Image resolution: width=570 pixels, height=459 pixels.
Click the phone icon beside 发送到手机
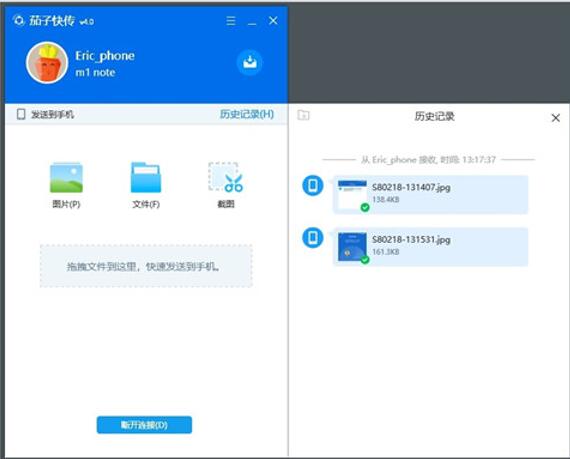point(21,114)
